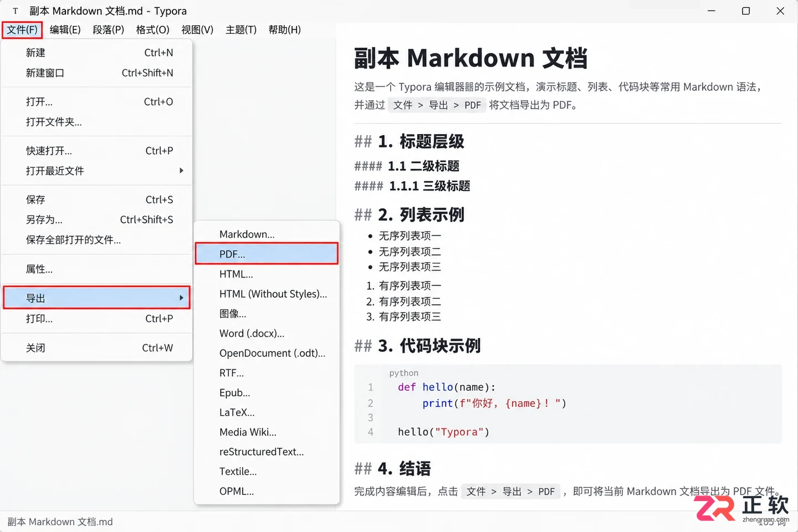Click list item 无序列表项一
The width and height of the screenshot is (798, 532).
click(x=410, y=236)
